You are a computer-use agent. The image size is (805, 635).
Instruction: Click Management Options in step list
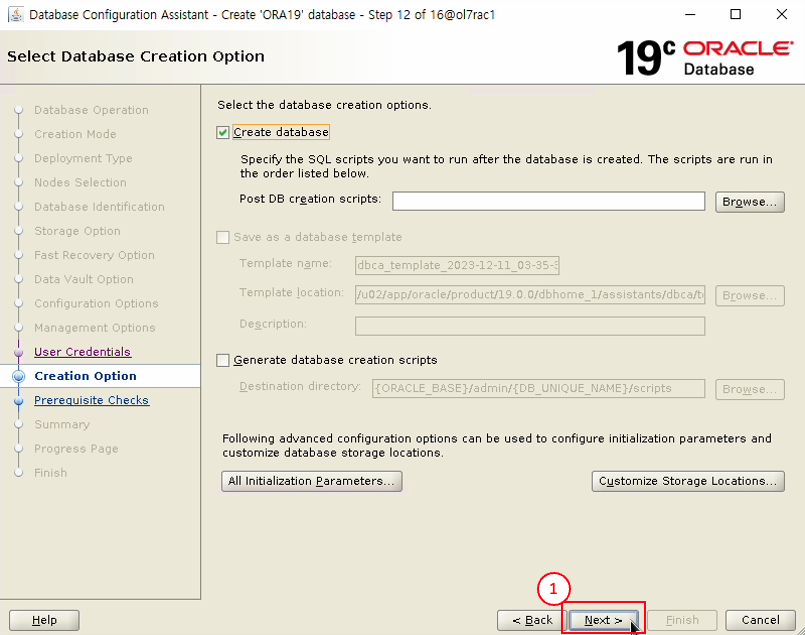(94, 328)
